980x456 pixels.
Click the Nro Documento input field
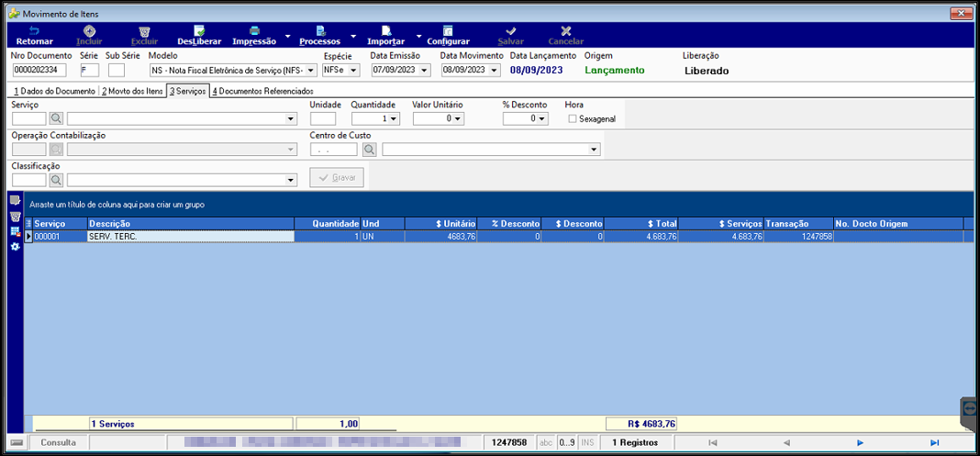click(39, 70)
